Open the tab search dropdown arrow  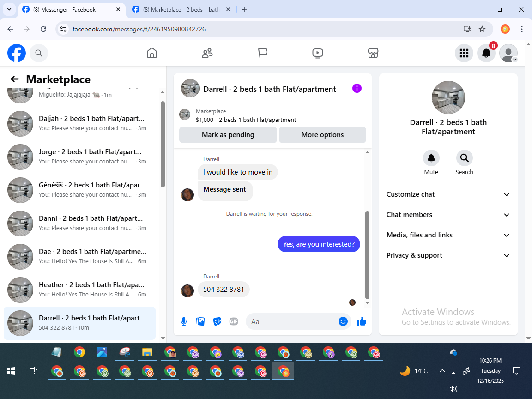pos(9,10)
